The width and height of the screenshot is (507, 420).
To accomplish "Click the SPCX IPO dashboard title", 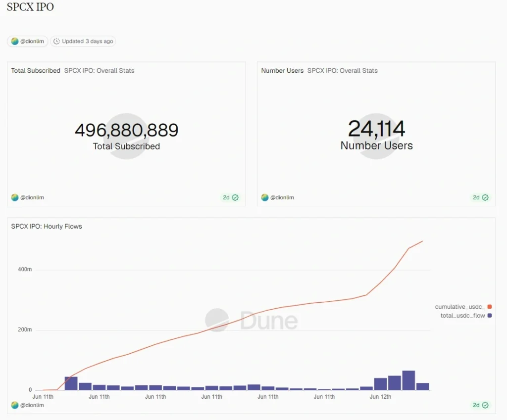I will pyautogui.click(x=30, y=7).
